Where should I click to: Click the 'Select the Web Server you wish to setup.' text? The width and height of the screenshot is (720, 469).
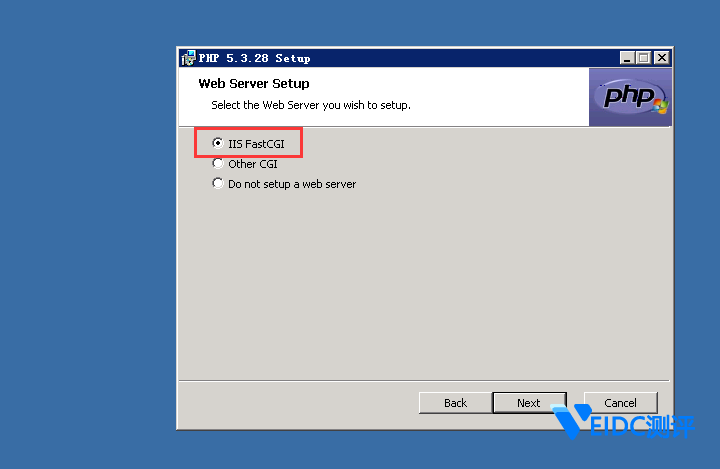311,105
